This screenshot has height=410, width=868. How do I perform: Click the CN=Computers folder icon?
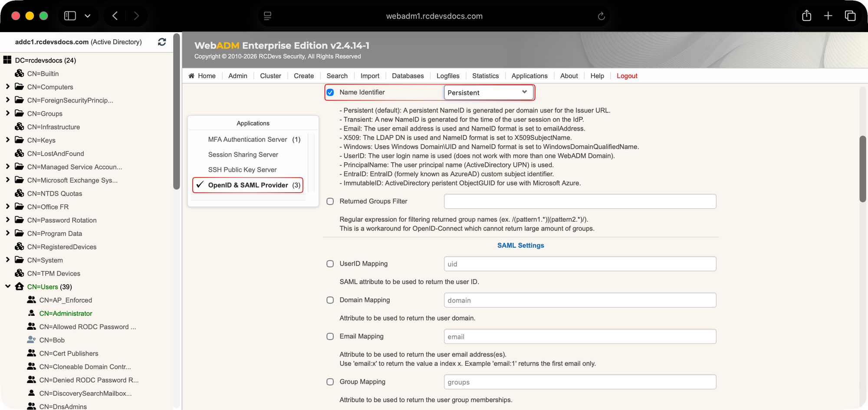click(x=20, y=87)
